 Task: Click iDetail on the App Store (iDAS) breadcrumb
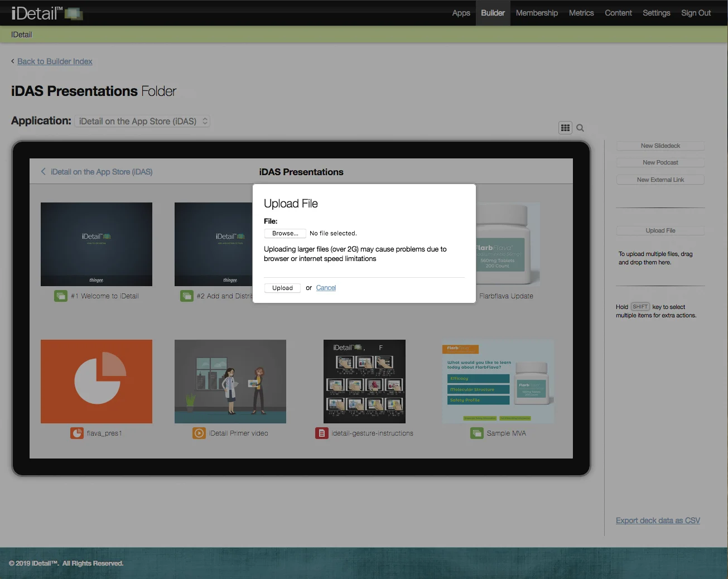[x=102, y=172]
